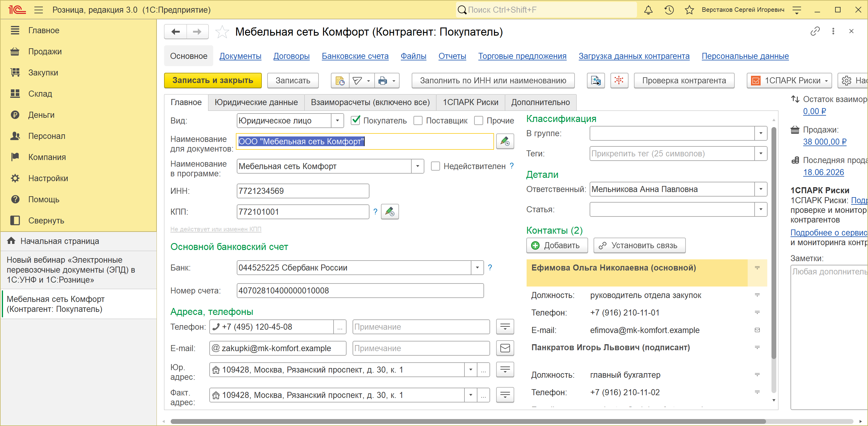Switch to Юридические данные tab

[256, 102]
